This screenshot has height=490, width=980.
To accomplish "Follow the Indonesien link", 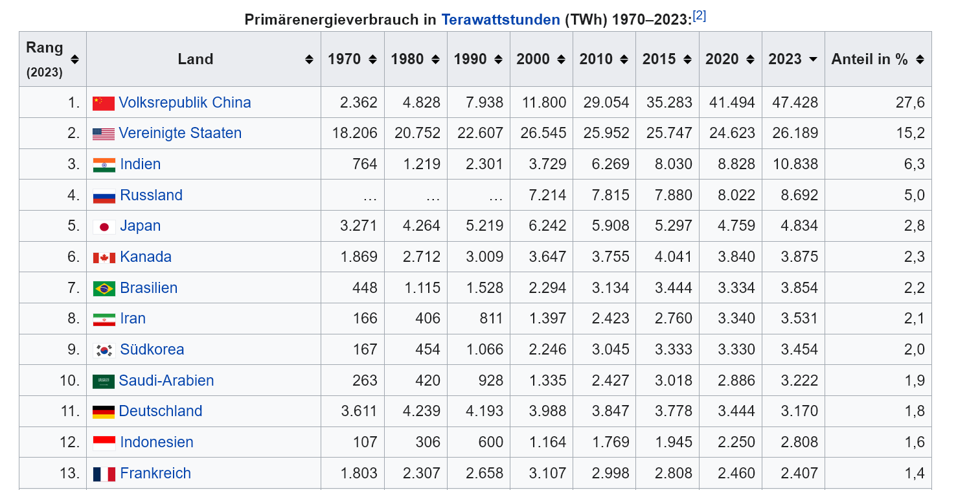I will coord(157,442).
